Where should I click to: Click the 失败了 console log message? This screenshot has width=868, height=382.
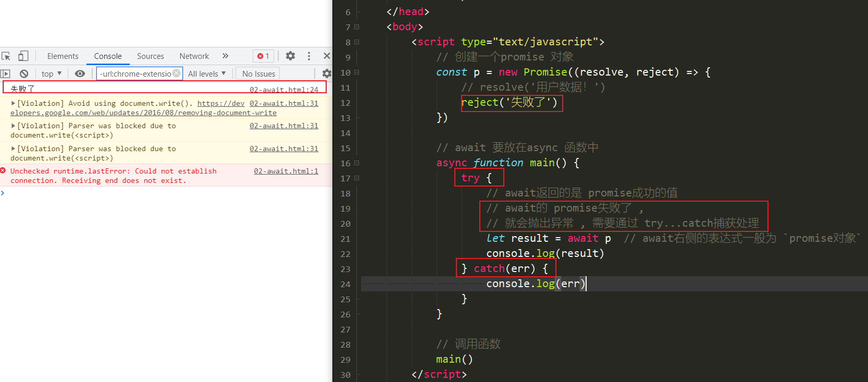pos(22,89)
